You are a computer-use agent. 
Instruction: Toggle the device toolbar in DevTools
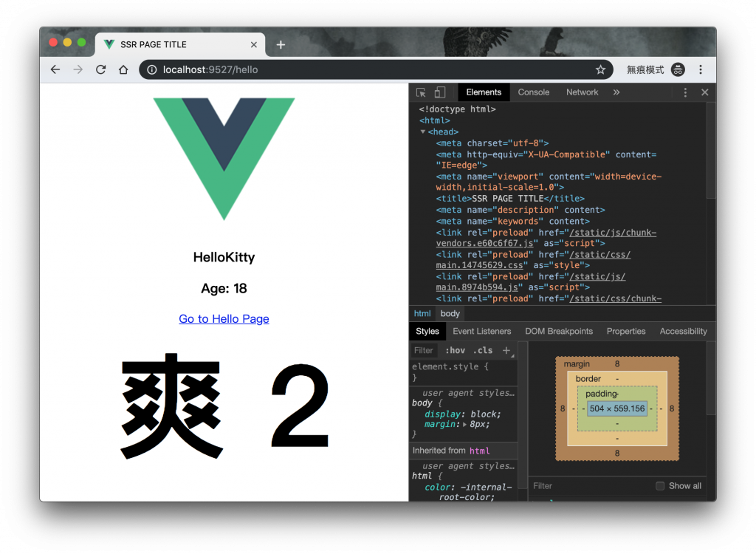click(440, 92)
